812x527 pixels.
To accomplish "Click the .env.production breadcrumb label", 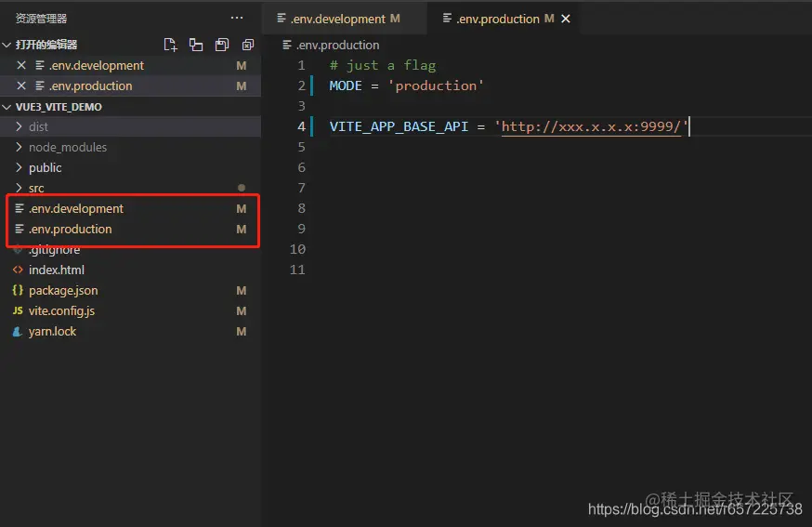I will (x=337, y=46).
